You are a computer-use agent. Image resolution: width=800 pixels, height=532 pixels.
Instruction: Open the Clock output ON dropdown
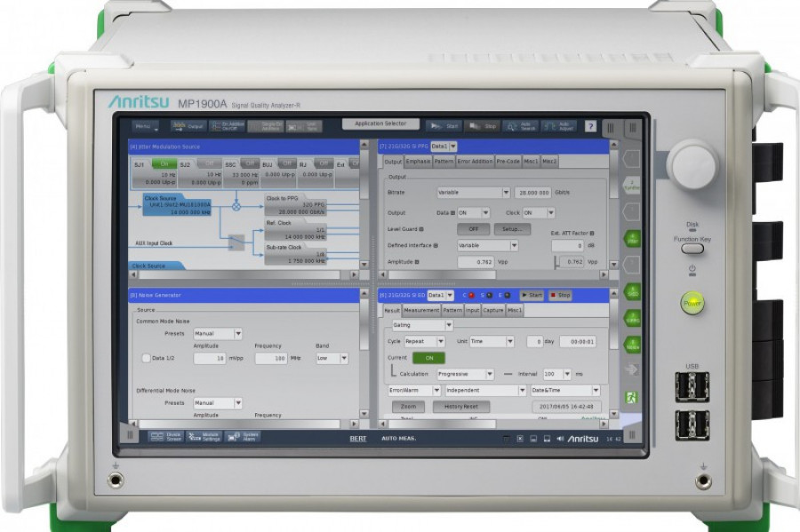[538, 213]
